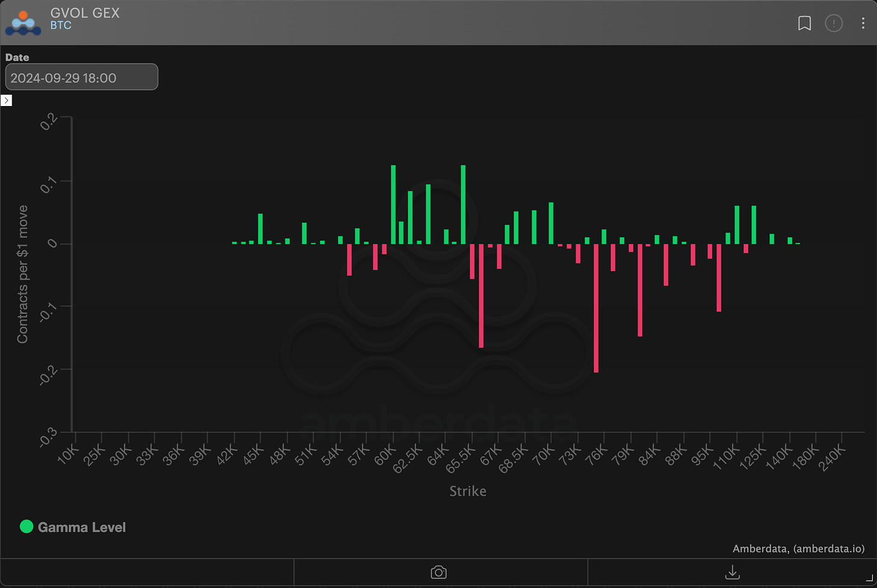Image resolution: width=877 pixels, height=588 pixels.
Task: Open the Date field 2024-09-29 18:00
Action: 81,77
